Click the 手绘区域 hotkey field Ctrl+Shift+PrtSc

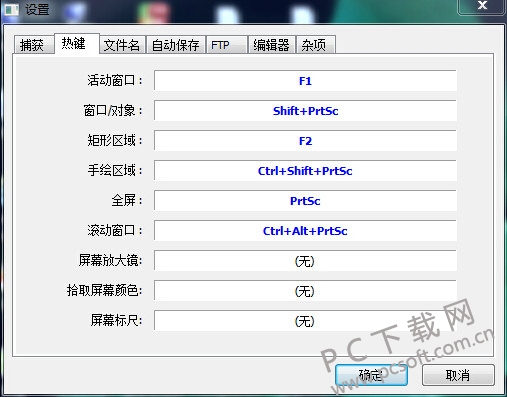pos(305,171)
